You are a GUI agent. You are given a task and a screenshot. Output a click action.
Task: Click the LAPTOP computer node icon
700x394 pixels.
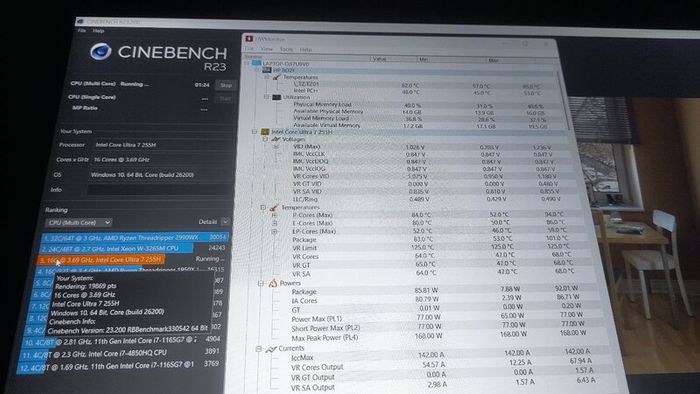[256, 63]
